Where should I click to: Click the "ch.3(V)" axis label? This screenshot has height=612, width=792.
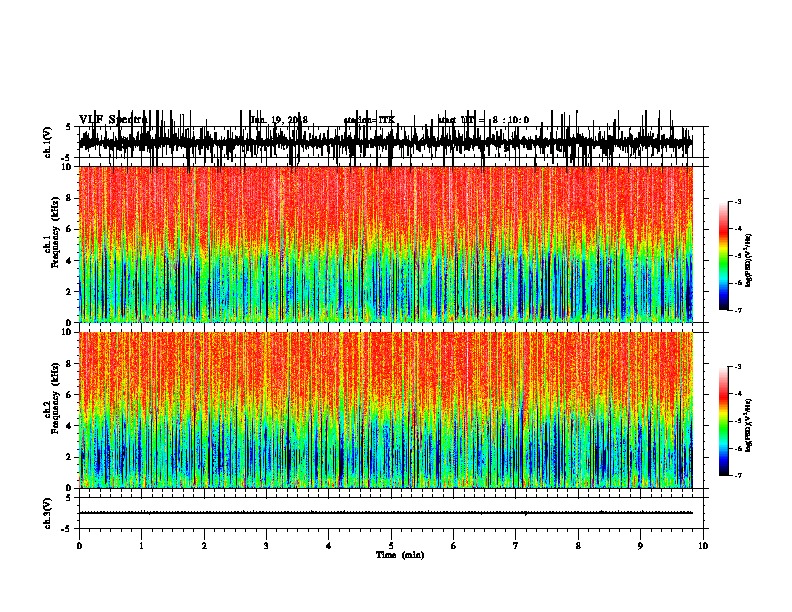48,513
